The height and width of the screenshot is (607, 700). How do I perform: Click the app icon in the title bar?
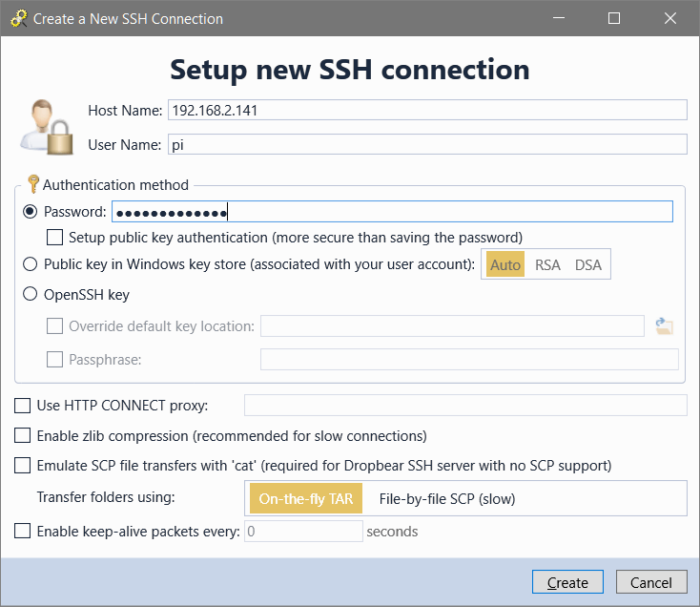click(19, 18)
